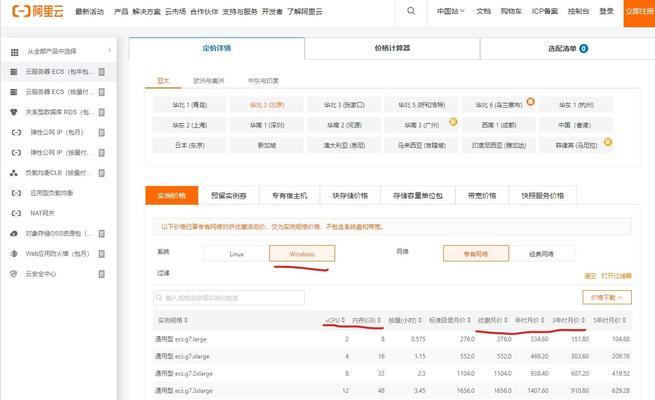Image resolution: width=655 pixels, height=400 pixels.
Task: Select region 华南 1 (深圳)
Action: pos(267,125)
